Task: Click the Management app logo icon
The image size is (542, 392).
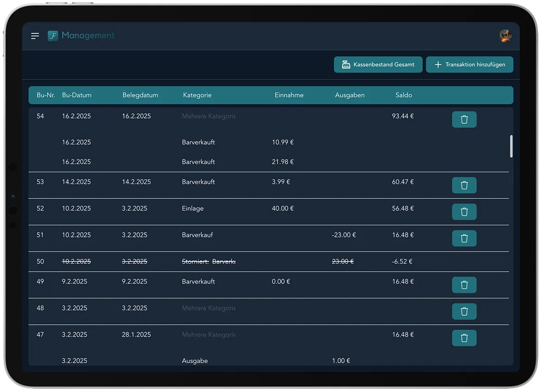Action: tap(53, 36)
